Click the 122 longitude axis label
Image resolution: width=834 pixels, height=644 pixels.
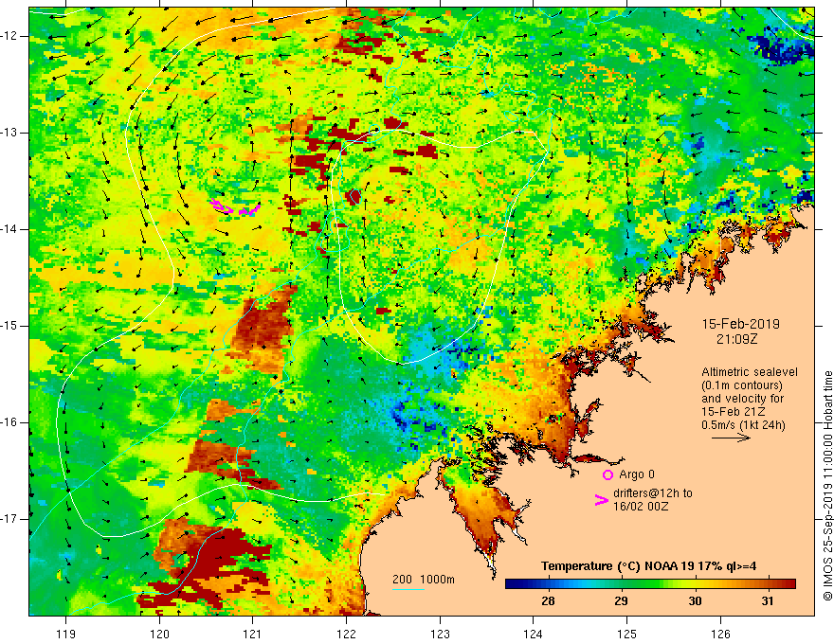[346, 635]
